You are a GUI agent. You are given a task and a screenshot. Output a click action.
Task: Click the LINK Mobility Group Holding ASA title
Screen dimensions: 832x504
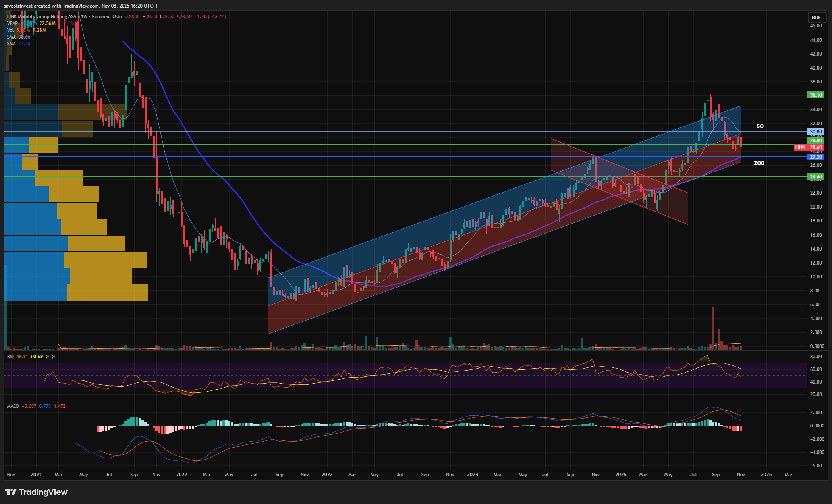(x=42, y=17)
